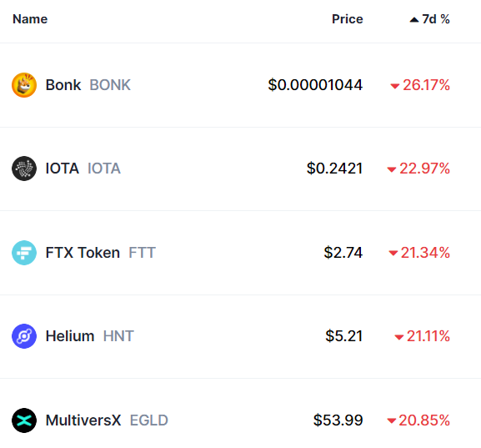Sort the table by Price column
This screenshot has width=481, height=448.
pos(348,19)
